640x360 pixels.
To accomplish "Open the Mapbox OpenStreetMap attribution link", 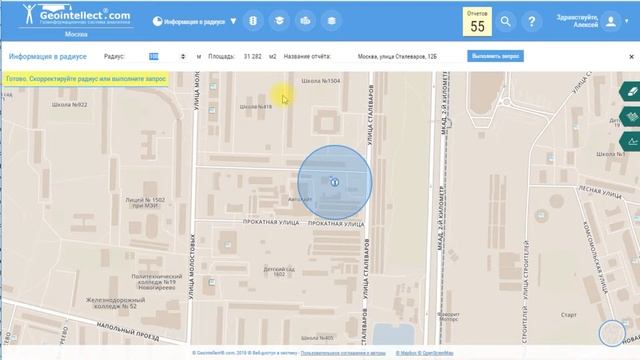I will coord(424,353).
